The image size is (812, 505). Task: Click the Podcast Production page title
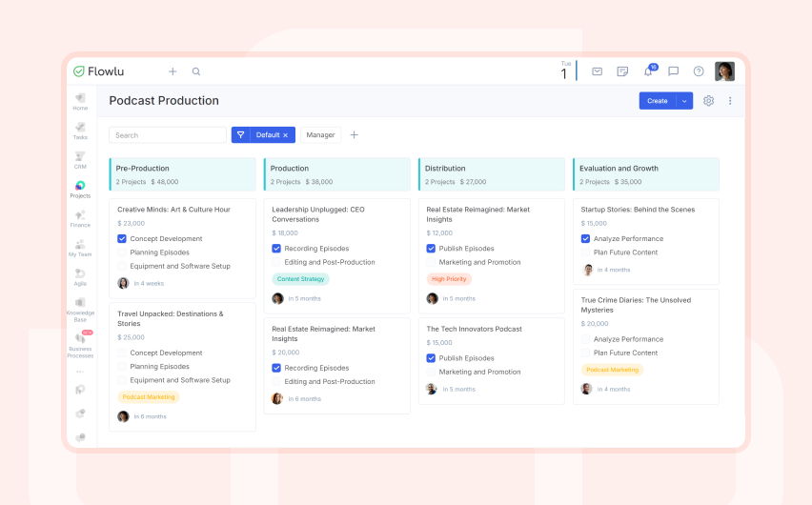164,100
